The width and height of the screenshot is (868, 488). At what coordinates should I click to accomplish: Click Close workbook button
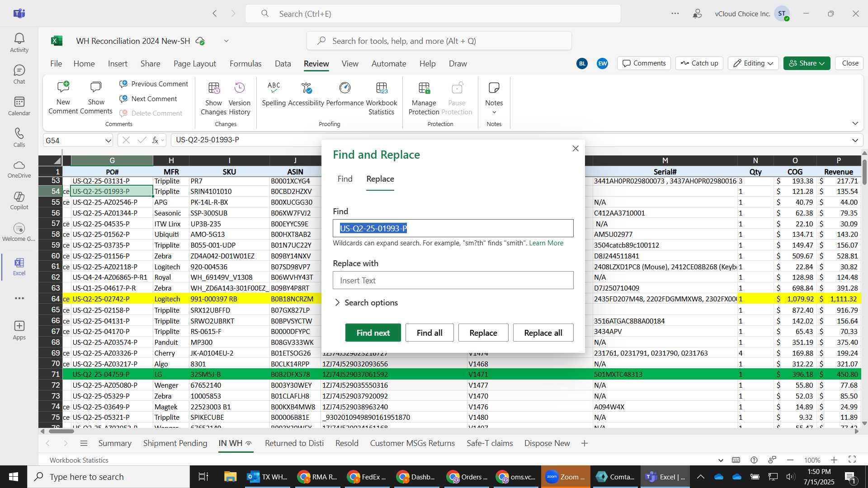click(850, 63)
